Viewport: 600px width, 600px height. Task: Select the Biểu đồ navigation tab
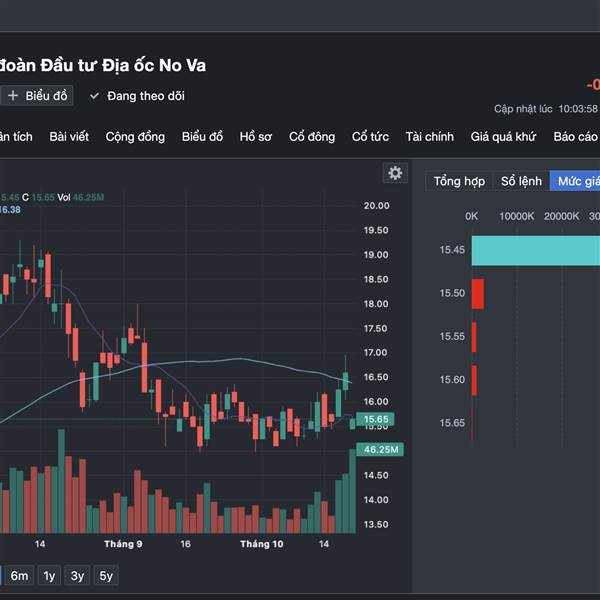point(202,137)
